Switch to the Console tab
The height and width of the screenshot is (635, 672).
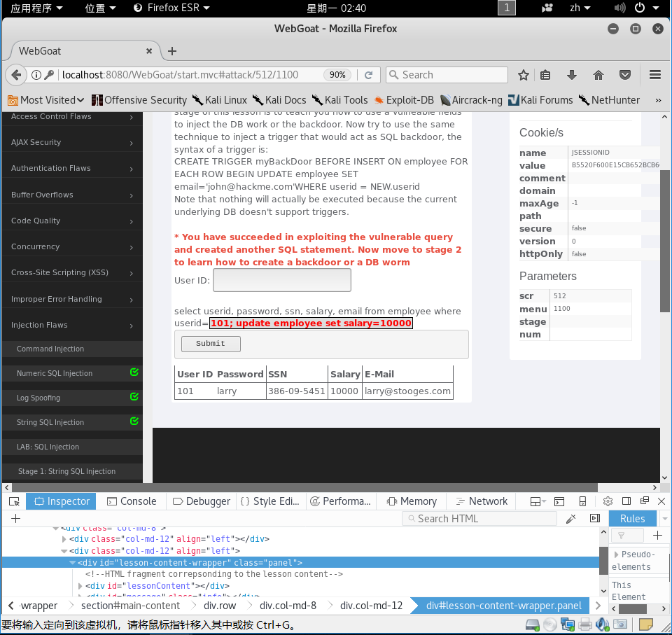tap(132, 501)
